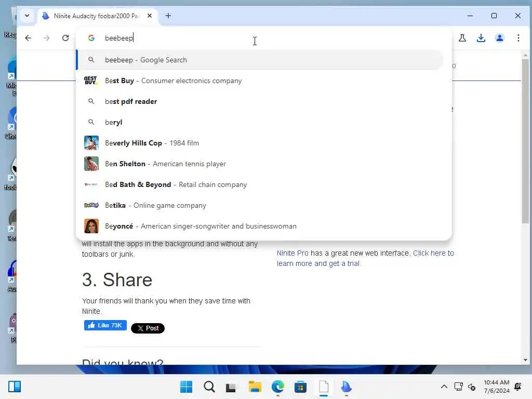
Task: Open Chrome Labs flask icon
Action: (x=462, y=38)
